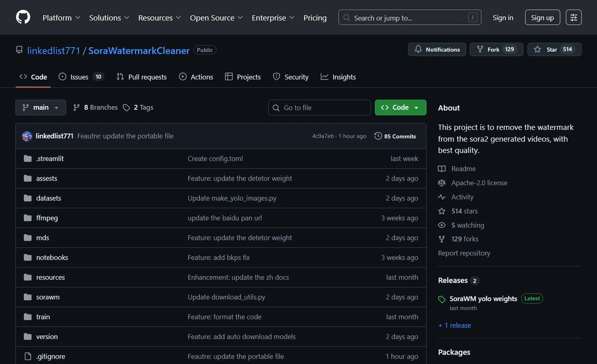Click the Go to file input
Viewport: 597px width, 364px height.
tap(319, 107)
